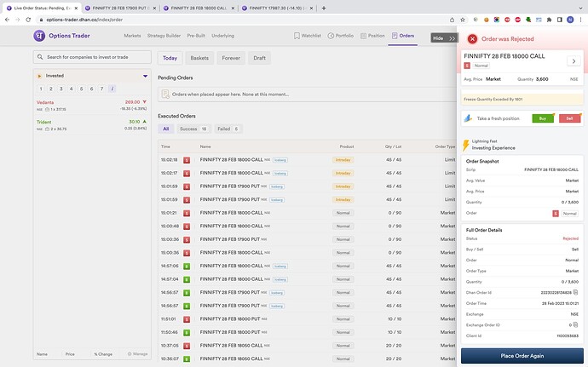Switch to the FINNIFTY 28 FEB 17900 PUT browser tab
The image size is (588, 367).
[120, 8]
